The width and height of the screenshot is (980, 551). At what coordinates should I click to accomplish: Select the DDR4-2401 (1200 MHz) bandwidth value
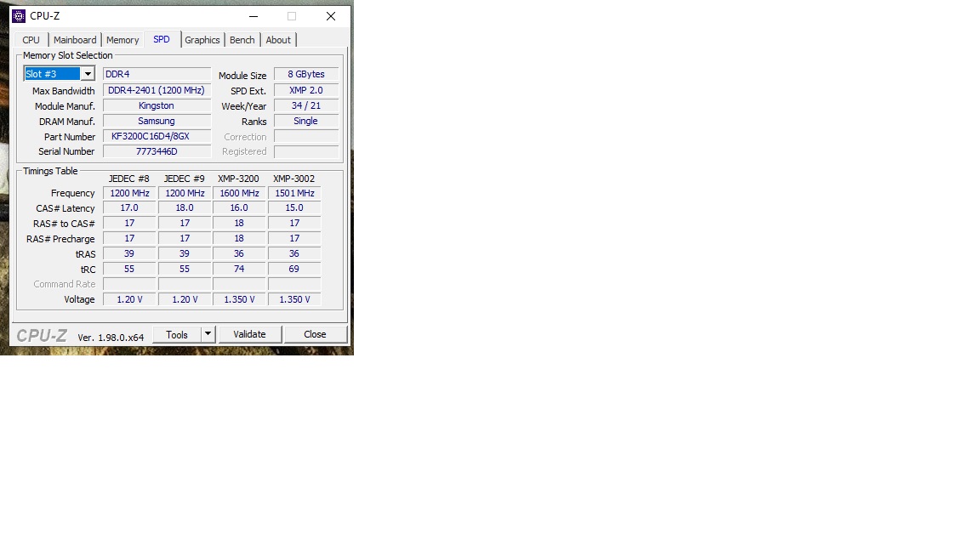[x=157, y=90]
